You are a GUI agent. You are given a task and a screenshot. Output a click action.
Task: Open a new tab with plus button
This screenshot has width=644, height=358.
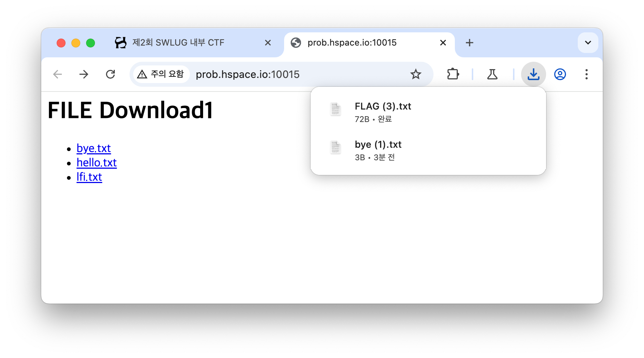pyautogui.click(x=470, y=43)
